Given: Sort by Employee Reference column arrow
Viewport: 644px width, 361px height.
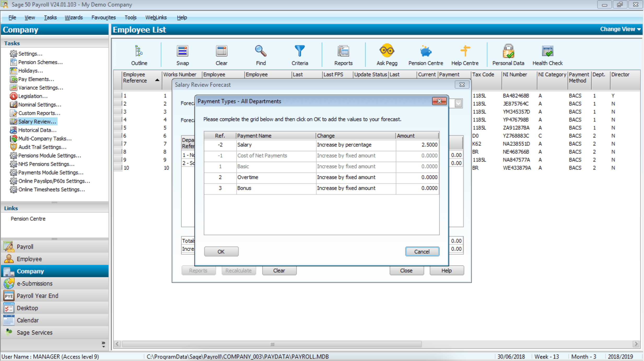Looking at the screenshot, I should (157, 80).
